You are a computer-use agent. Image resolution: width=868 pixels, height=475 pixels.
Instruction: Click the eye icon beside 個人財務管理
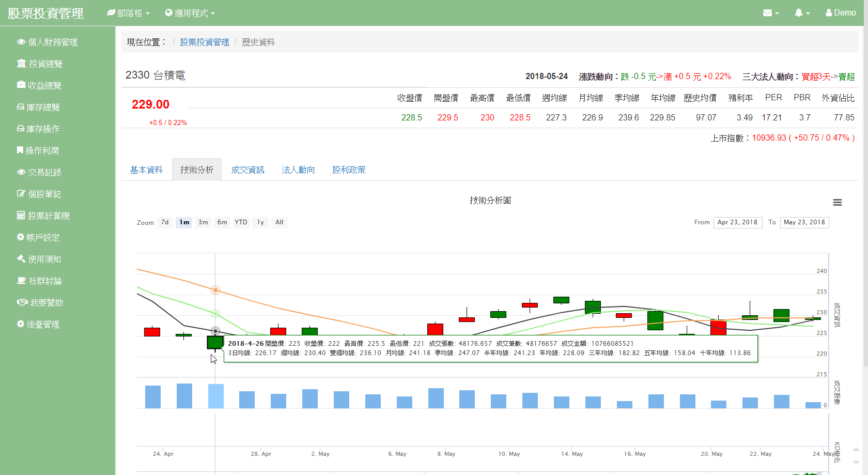point(21,42)
